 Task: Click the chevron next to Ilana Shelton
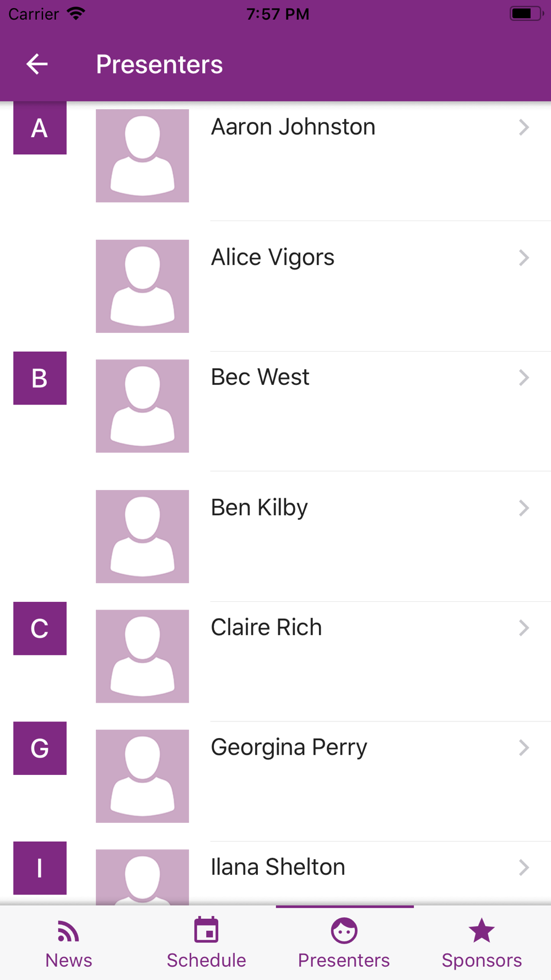[523, 868]
